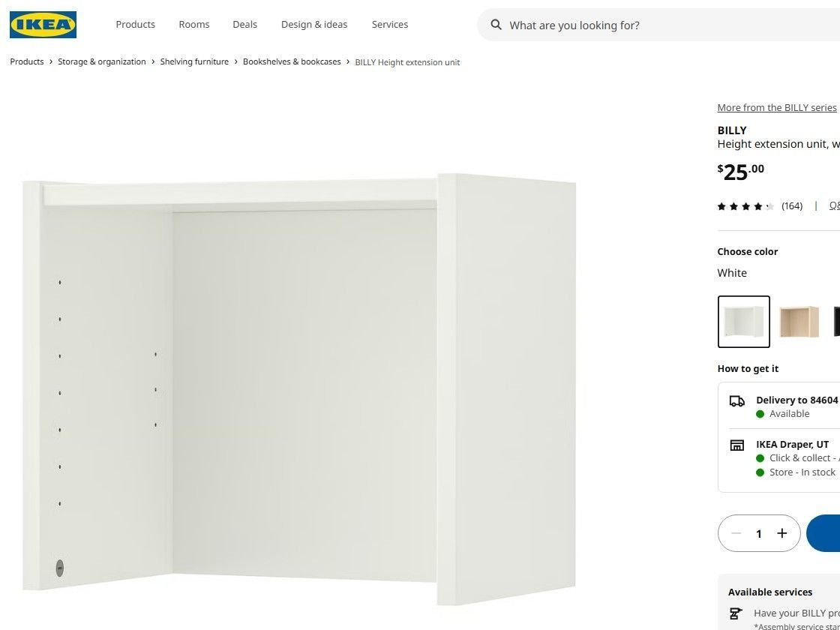Select the white color swatch
Image resolution: width=840 pixels, height=630 pixels.
743,322
